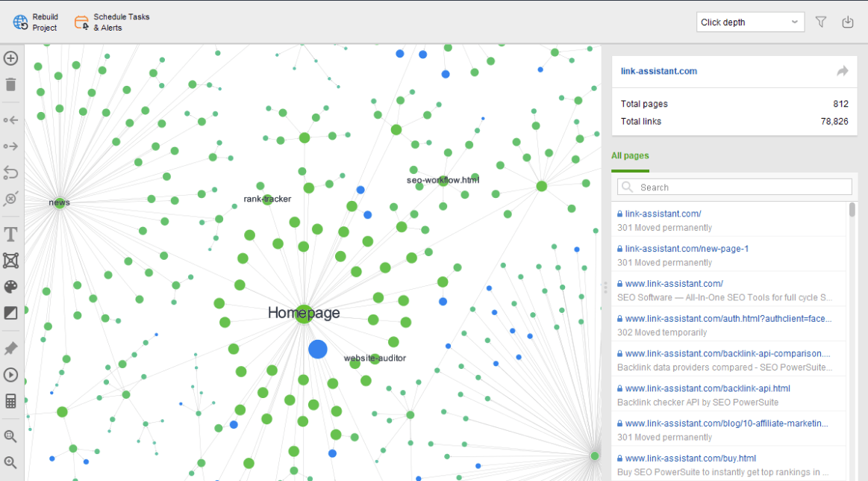Click the page search input field
The image size is (868, 481).
[735, 187]
